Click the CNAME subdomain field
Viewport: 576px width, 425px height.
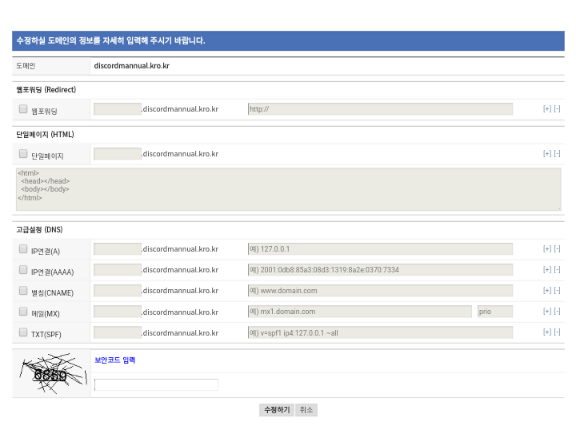coord(118,291)
